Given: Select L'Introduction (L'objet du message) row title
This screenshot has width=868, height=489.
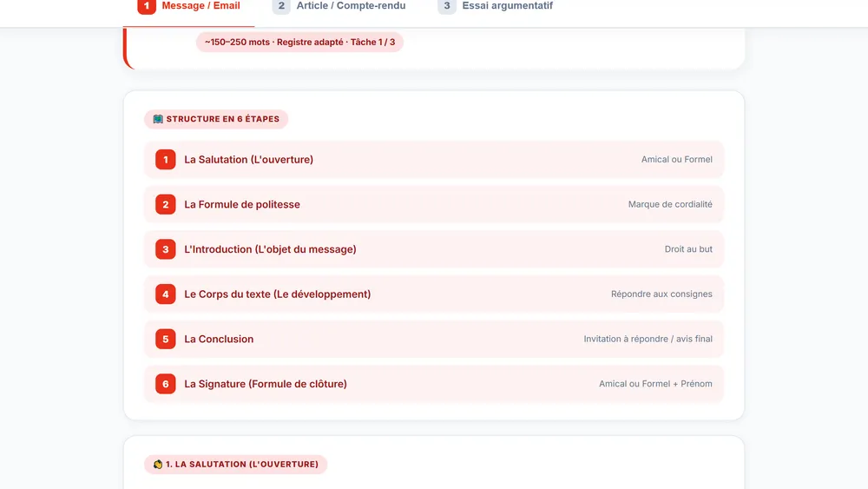Looking at the screenshot, I should point(270,249).
